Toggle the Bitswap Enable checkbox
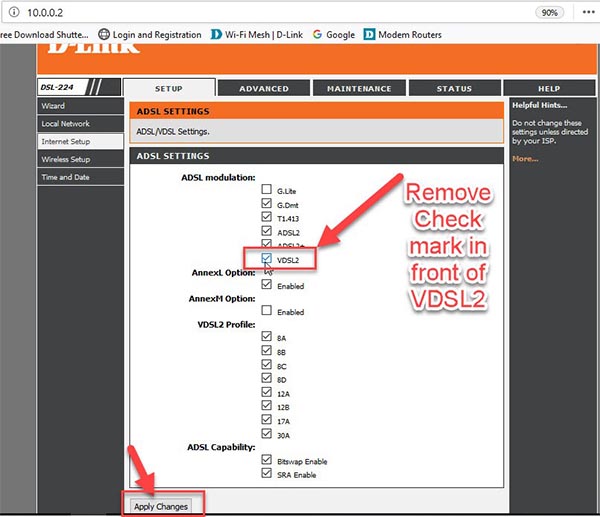This screenshot has height=517, width=600. 266,459
